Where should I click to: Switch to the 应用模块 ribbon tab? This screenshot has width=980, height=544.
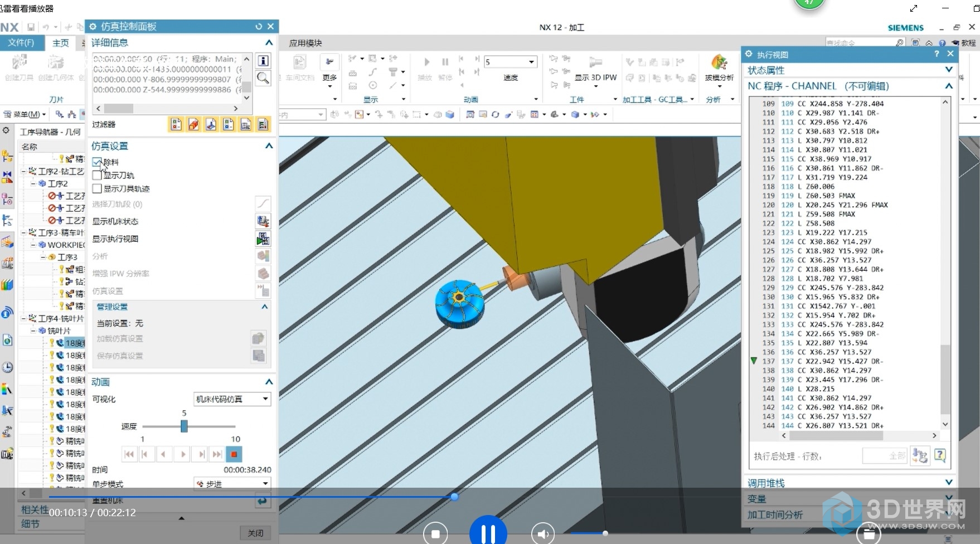(x=305, y=43)
